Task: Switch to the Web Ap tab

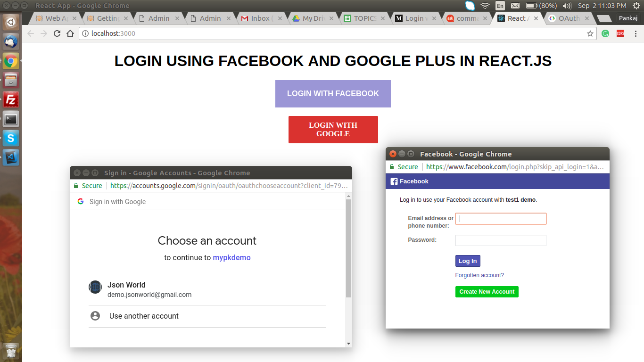Action: pyautogui.click(x=56, y=18)
